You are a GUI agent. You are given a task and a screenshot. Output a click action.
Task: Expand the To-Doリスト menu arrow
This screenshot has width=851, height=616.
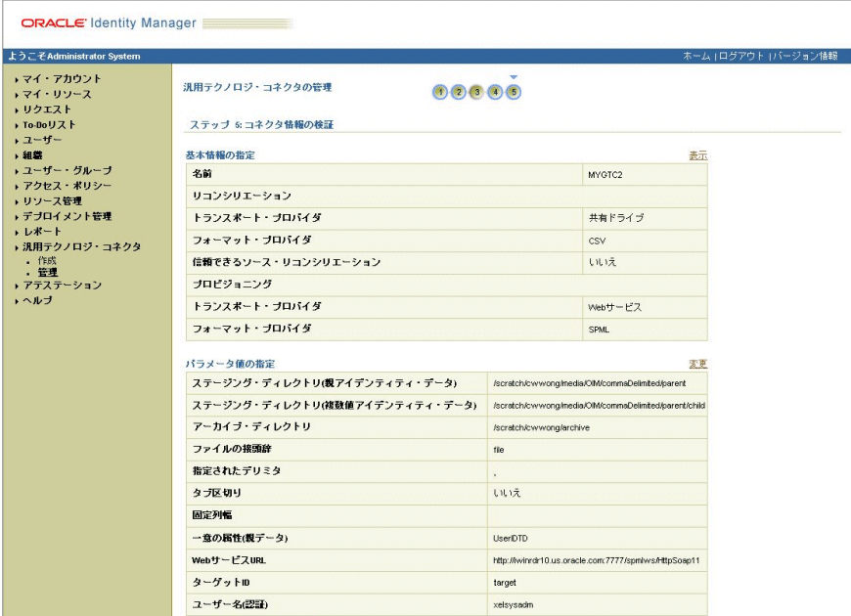click(x=17, y=125)
